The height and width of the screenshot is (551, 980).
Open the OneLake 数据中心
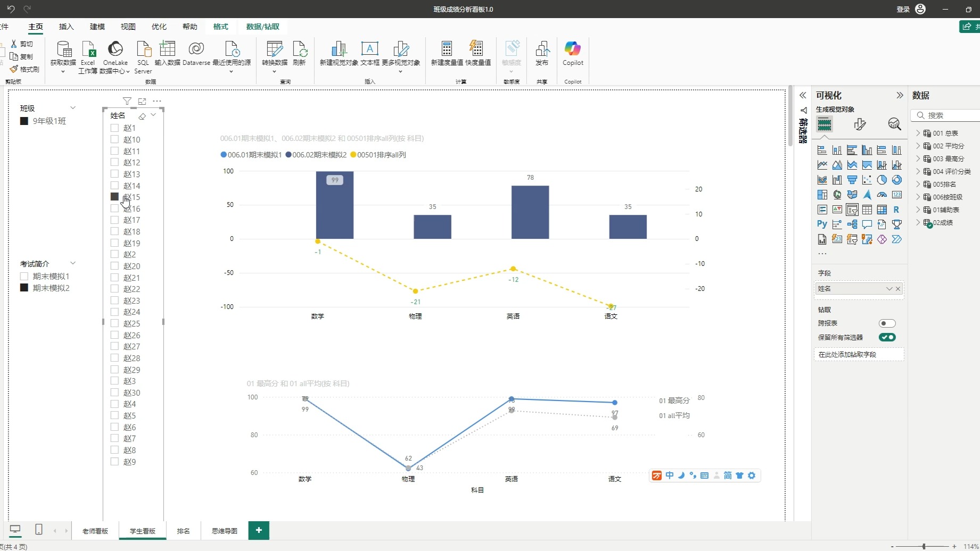coord(115,57)
